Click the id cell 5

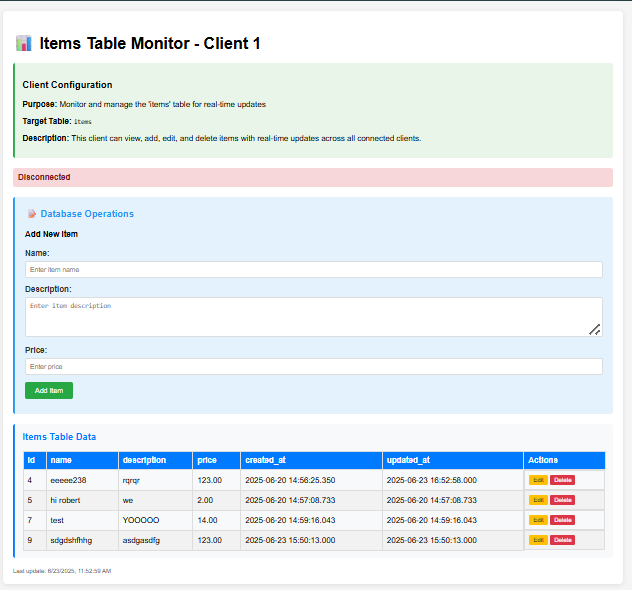[35, 500]
